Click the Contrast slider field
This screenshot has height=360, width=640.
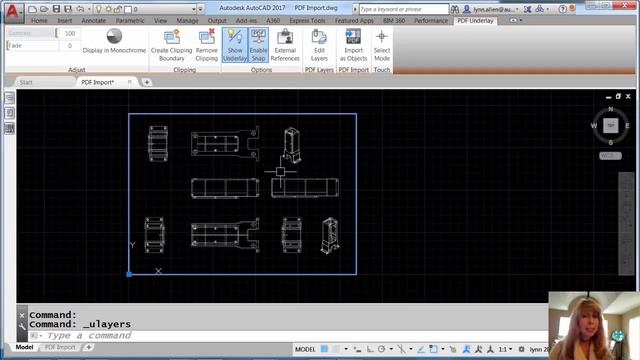coord(31,33)
